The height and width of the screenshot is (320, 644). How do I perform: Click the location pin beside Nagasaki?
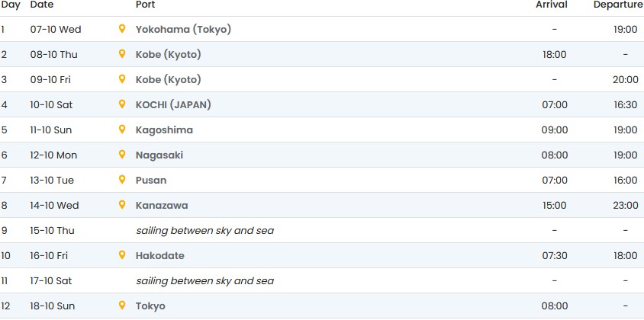[x=121, y=155]
